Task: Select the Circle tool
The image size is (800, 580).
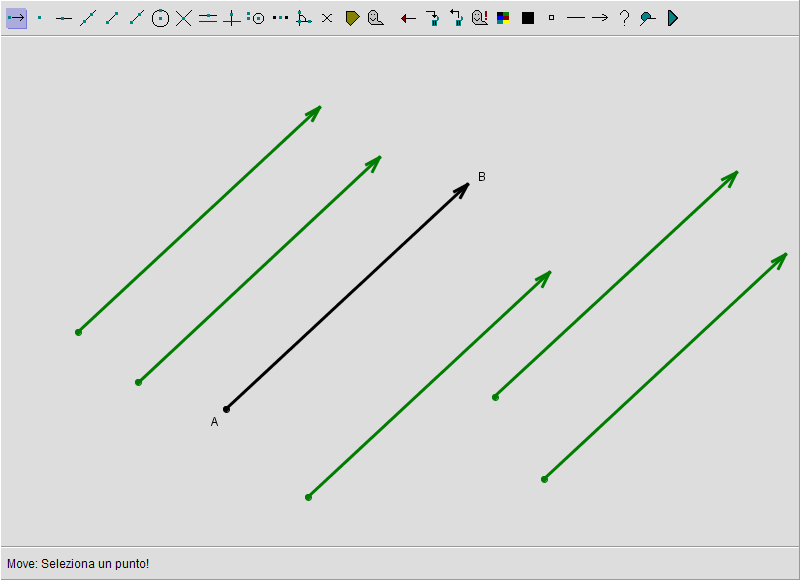Action: click(x=160, y=18)
